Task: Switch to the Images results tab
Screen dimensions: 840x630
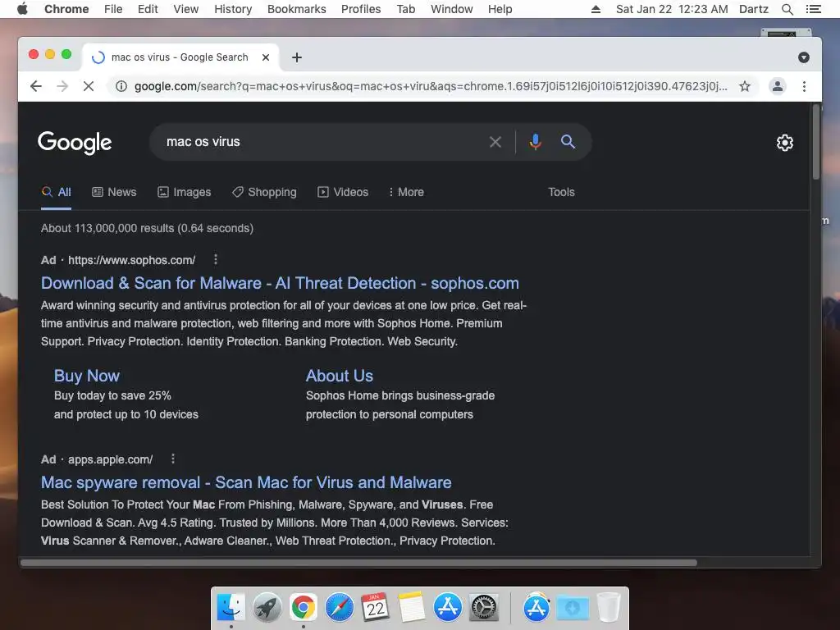Action: [185, 192]
